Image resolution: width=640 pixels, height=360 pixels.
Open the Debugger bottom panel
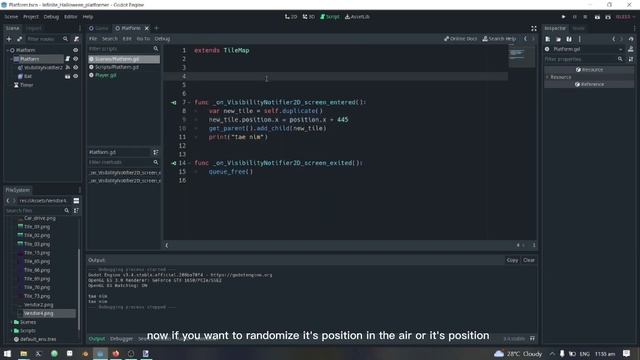[121, 339]
